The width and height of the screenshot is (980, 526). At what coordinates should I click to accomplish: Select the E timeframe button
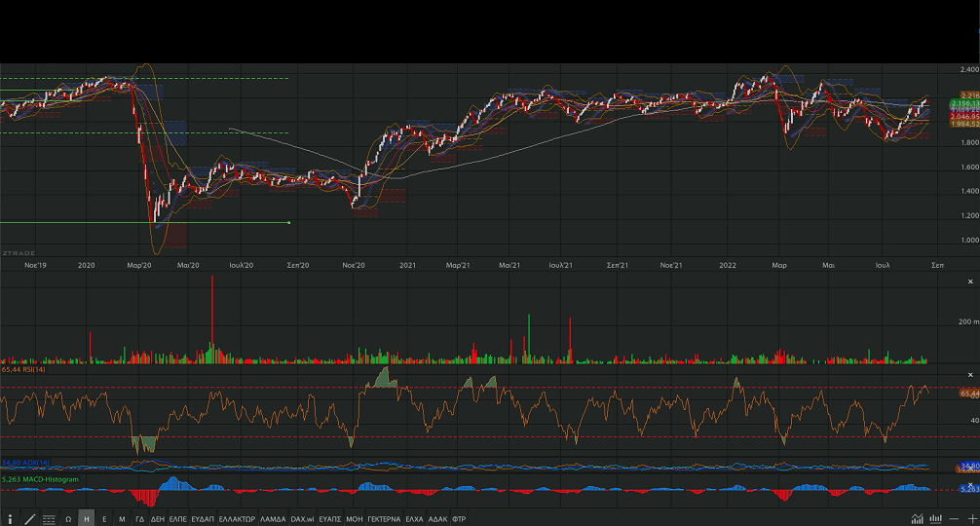tap(104, 519)
